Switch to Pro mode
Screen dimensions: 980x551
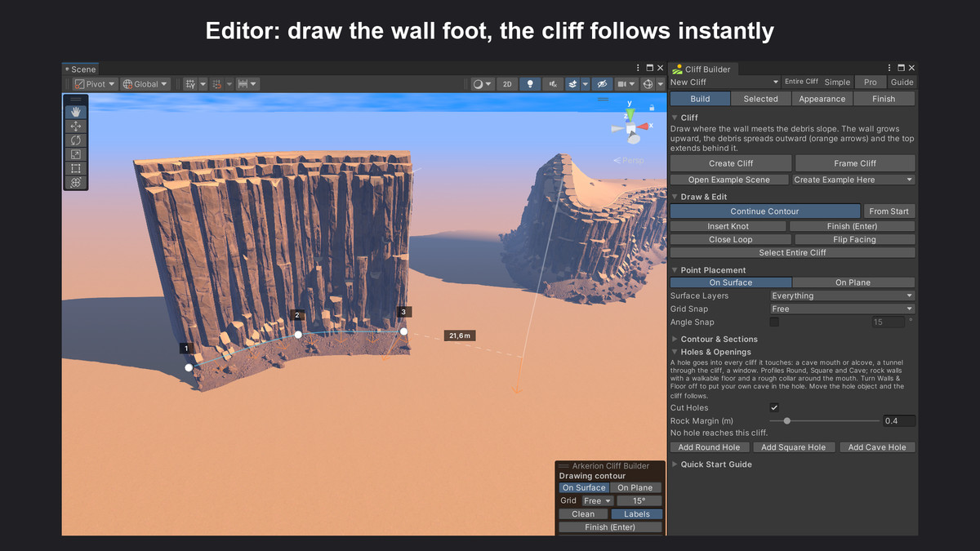[871, 82]
